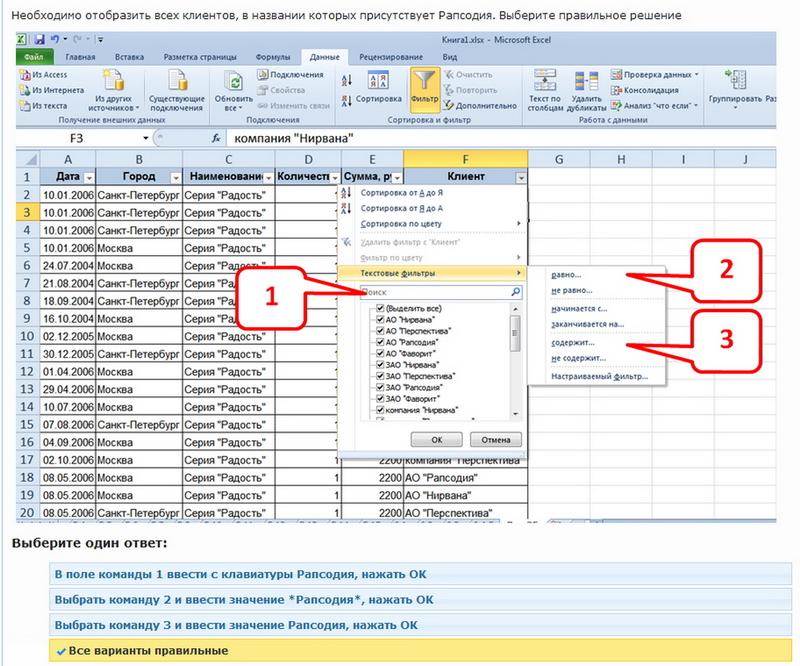Viewport: 800px width, 666px height.
Task: Click Группировать outline icon
Action: click(735, 80)
